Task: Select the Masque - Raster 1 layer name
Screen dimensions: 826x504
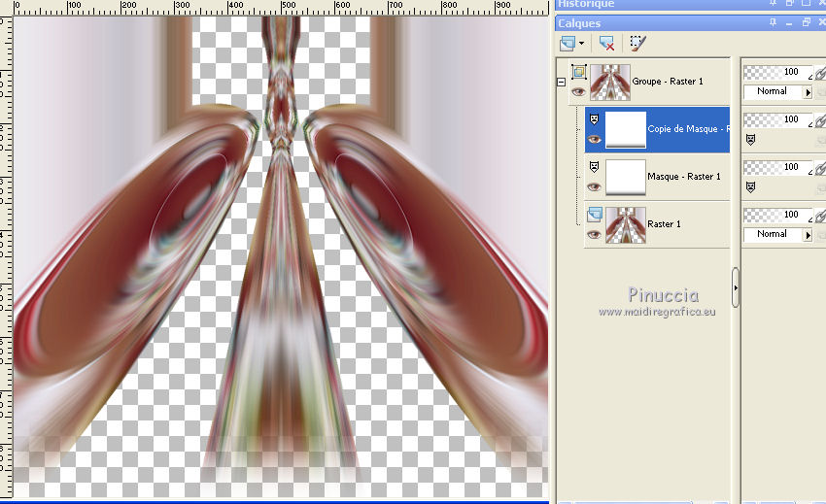Action: point(684,177)
